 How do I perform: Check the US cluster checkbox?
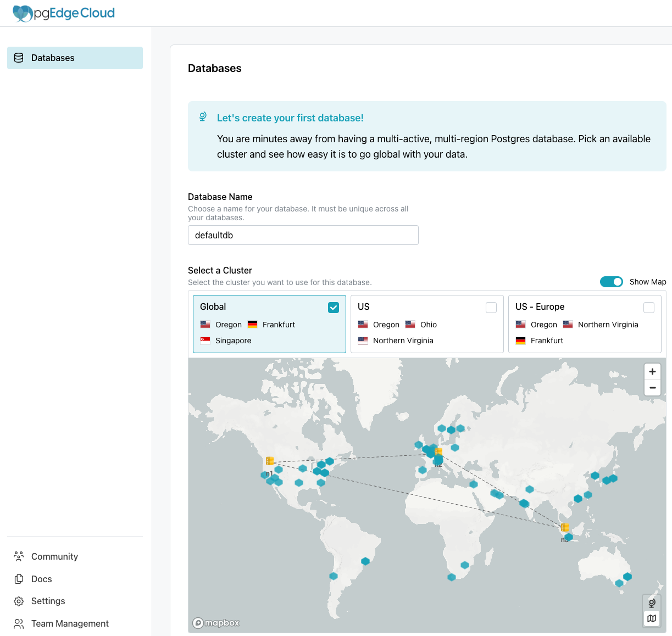coord(491,308)
